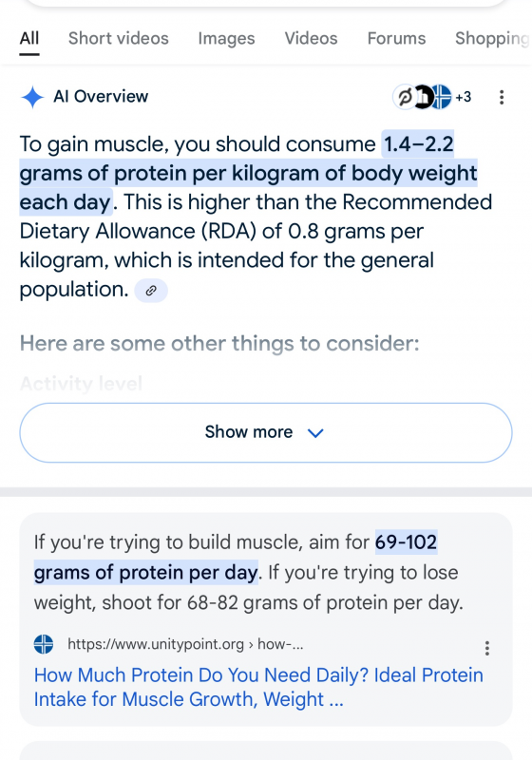Click the unitypoint.org URL breadcrumb
This screenshot has height=760, width=532.
click(185, 644)
